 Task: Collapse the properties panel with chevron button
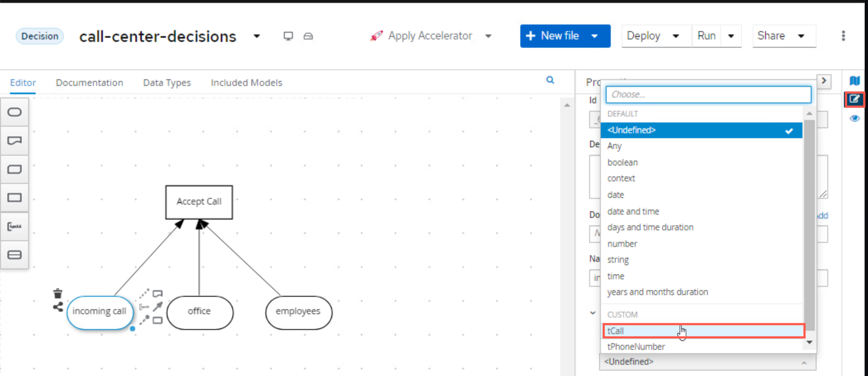(x=824, y=81)
